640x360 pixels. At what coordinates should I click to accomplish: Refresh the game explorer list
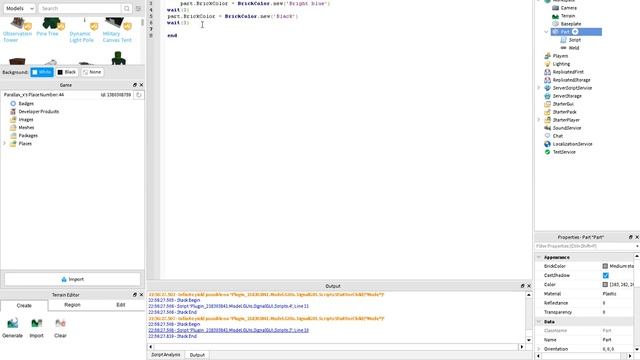(139, 95)
